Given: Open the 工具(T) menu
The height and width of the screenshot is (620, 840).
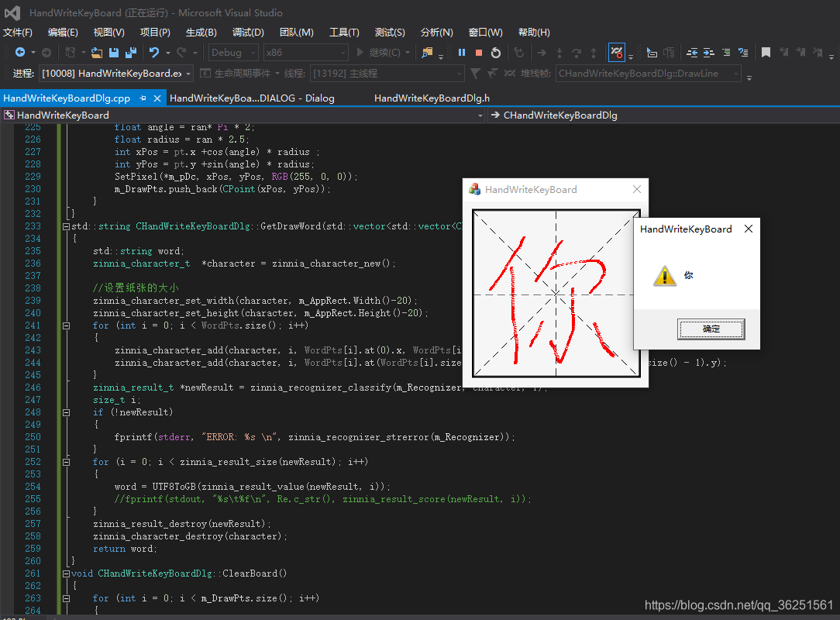Looking at the screenshot, I should (344, 33).
